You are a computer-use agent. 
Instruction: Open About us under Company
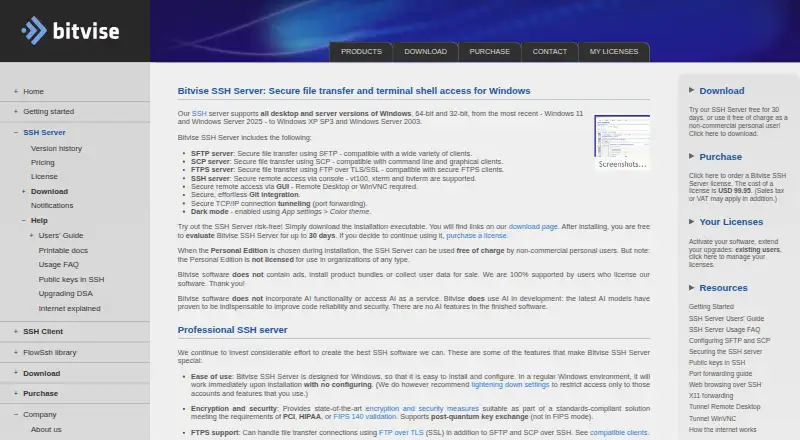coord(46,429)
